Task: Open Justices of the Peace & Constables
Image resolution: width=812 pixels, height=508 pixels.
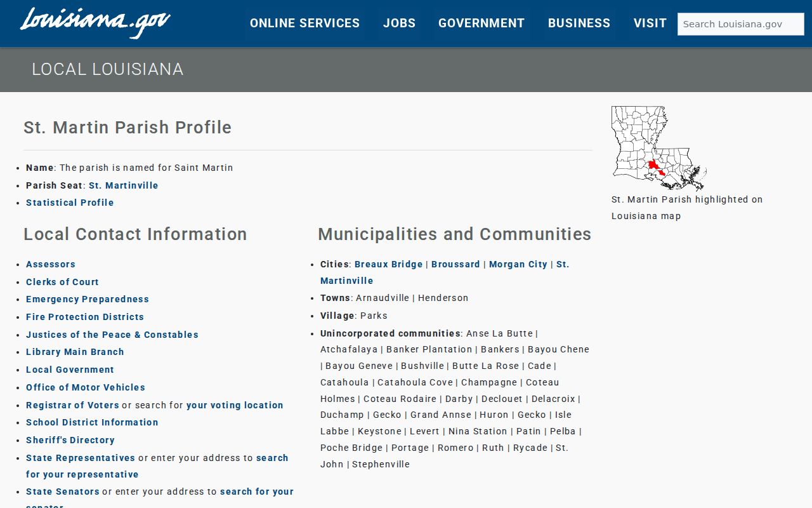Action: point(112,335)
